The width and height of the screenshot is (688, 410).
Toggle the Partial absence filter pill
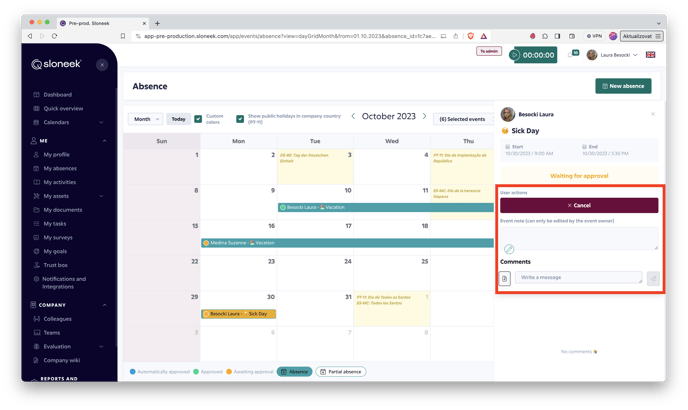[340, 372]
